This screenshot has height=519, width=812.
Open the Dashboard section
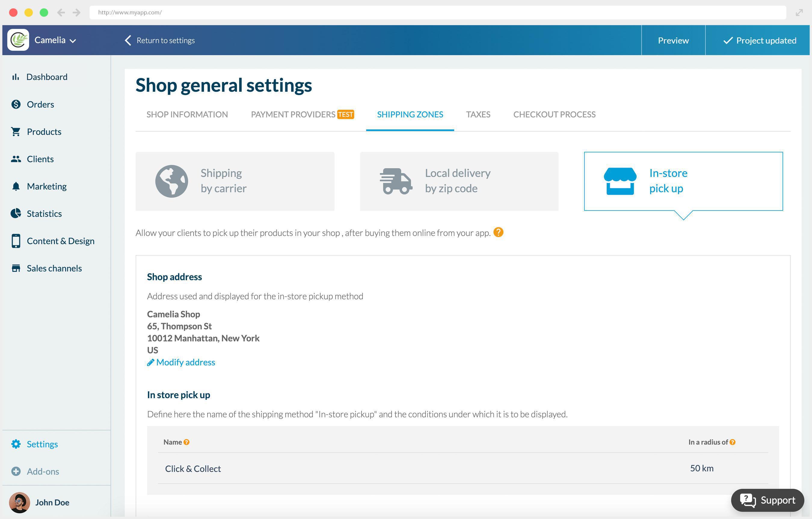[16, 77]
